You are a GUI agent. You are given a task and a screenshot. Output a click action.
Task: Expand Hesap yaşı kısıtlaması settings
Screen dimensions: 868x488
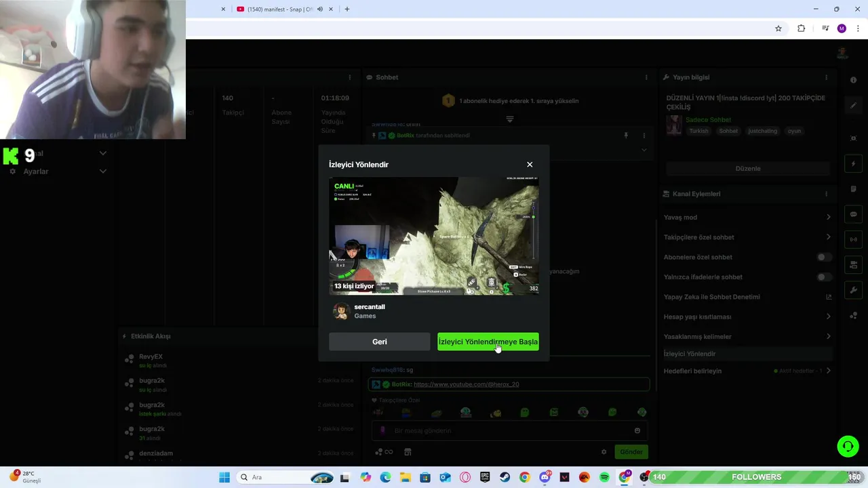[828, 317]
